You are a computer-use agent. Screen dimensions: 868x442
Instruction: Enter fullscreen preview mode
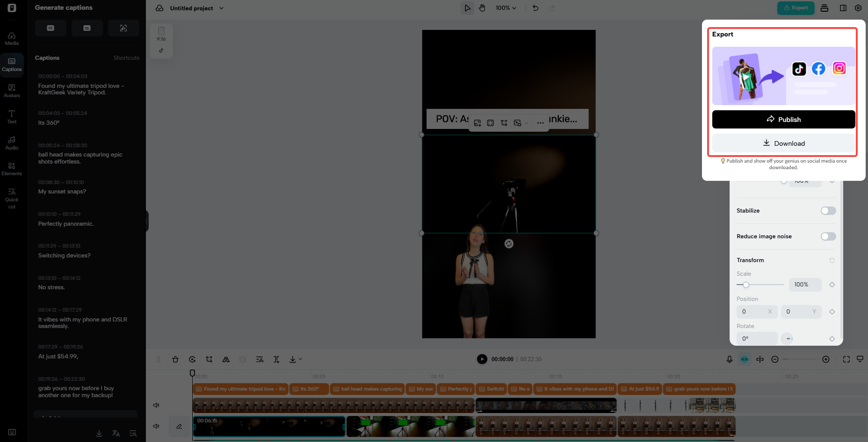(846, 359)
